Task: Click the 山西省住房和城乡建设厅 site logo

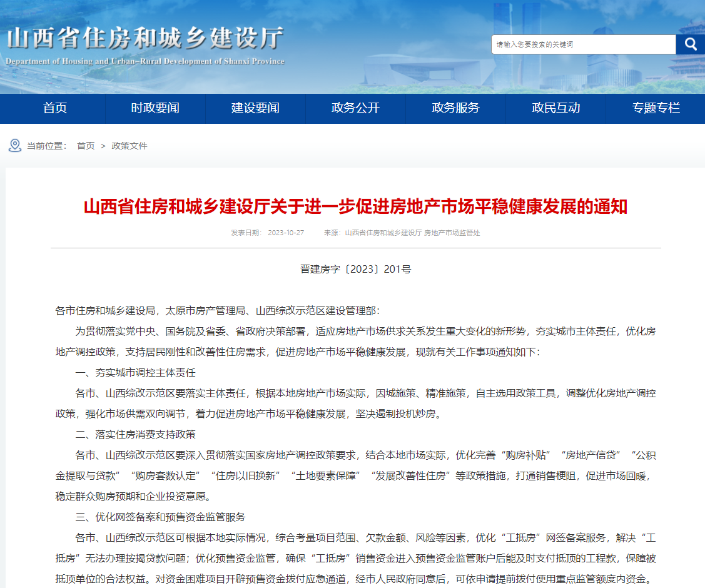Action: point(145,39)
